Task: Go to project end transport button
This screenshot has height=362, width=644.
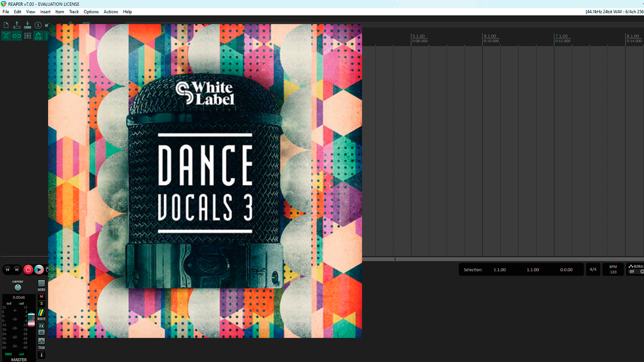Action: point(17,270)
